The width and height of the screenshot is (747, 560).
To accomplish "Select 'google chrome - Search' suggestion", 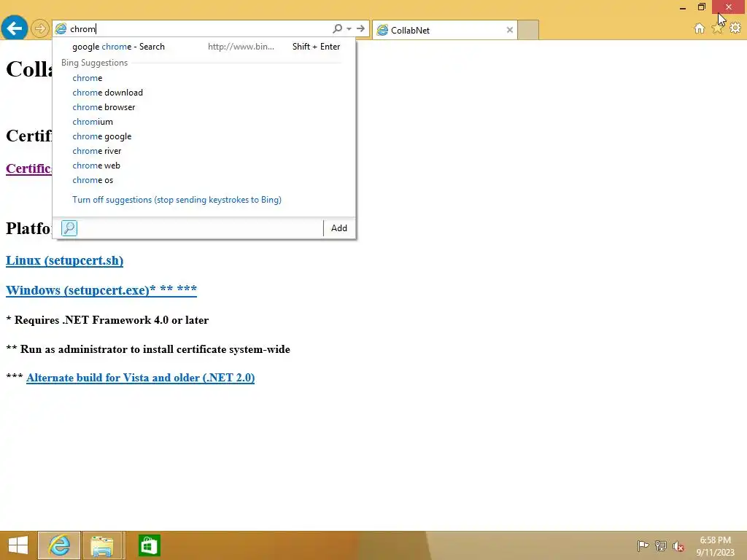I will click(x=204, y=47).
